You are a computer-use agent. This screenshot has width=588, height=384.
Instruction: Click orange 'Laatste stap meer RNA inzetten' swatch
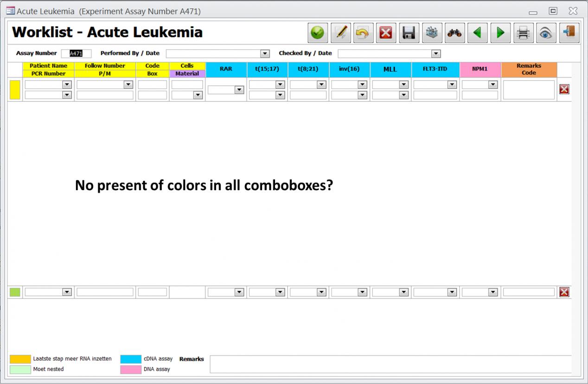pos(20,359)
